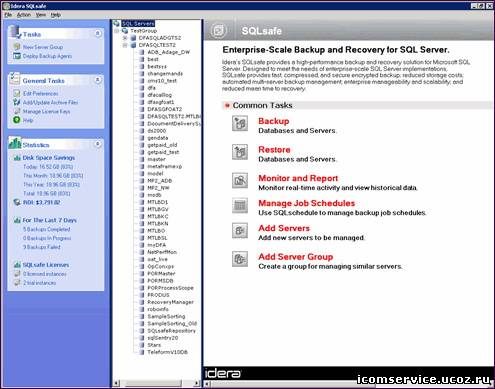Open the Add Servers link
Image resolution: width=495 pixels, height=389 pixels.
pyautogui.click(x=284, y=228)
